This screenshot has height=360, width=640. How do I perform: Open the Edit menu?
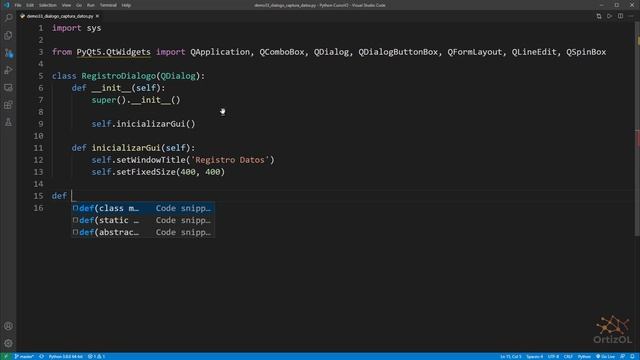(30, 5)
